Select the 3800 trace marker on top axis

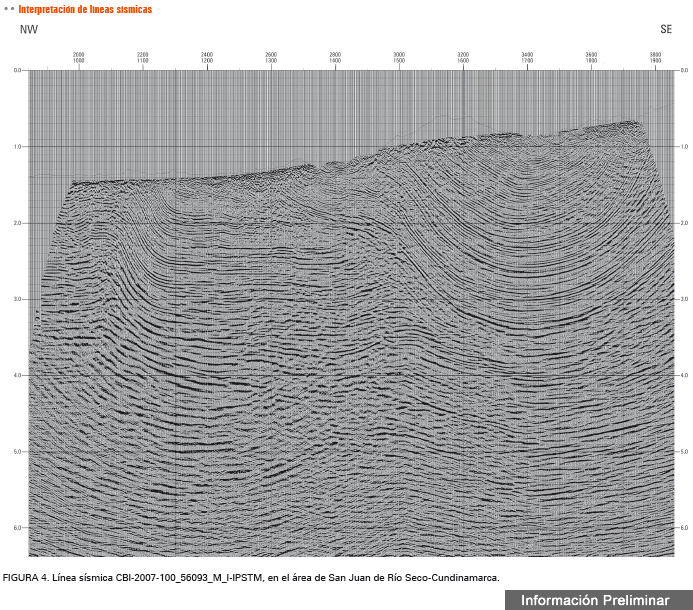(x=655, y=54)
